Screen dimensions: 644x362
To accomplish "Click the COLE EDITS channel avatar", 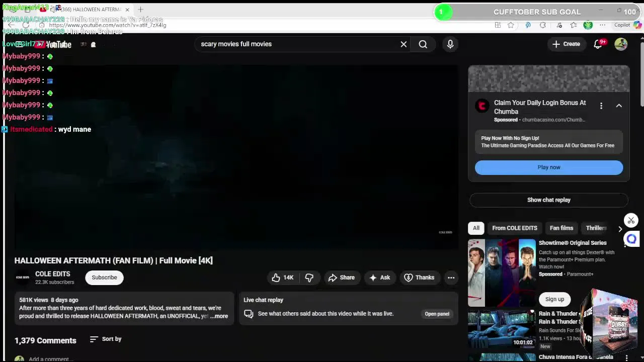I will tap(23, 278).
